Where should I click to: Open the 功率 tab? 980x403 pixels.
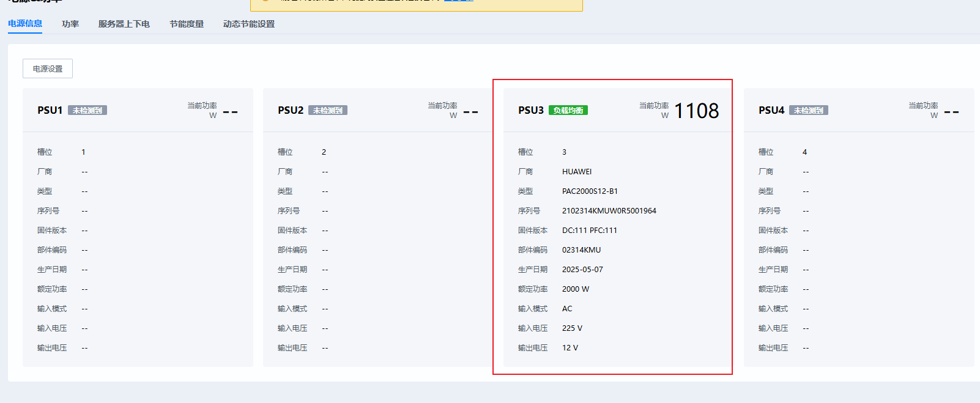pyautogui.click(x=70, y=24)
